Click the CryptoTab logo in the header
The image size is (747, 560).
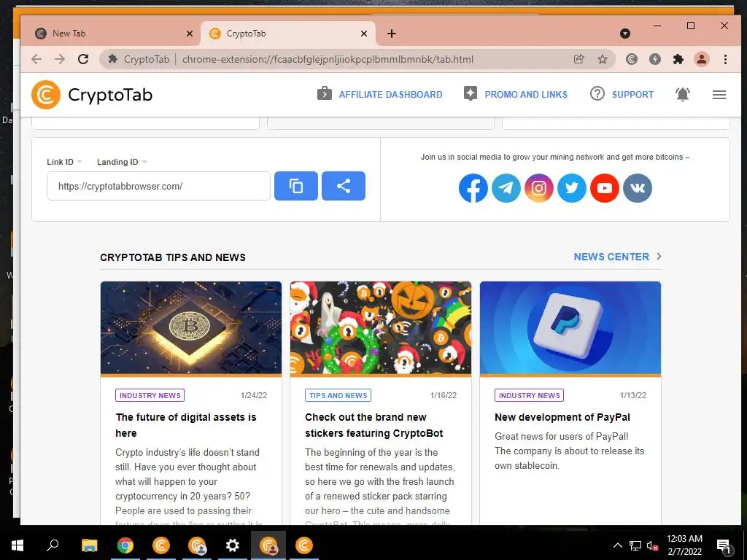[92, 94]
